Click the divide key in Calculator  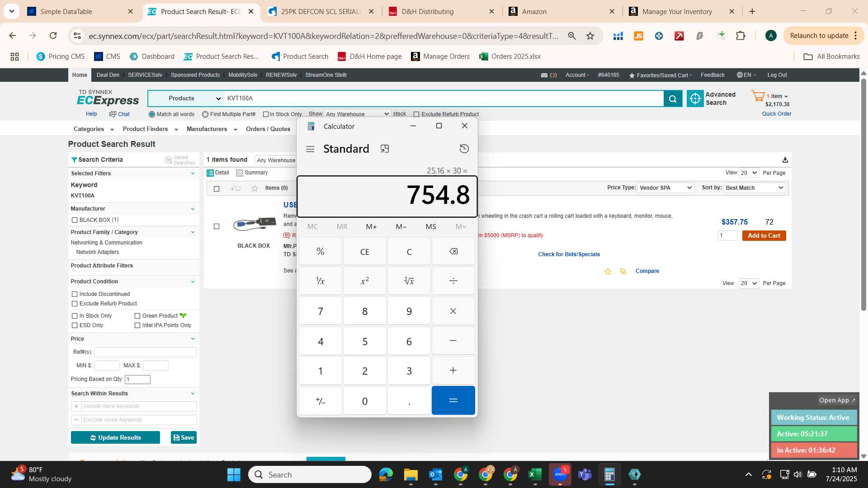point(453,281)
